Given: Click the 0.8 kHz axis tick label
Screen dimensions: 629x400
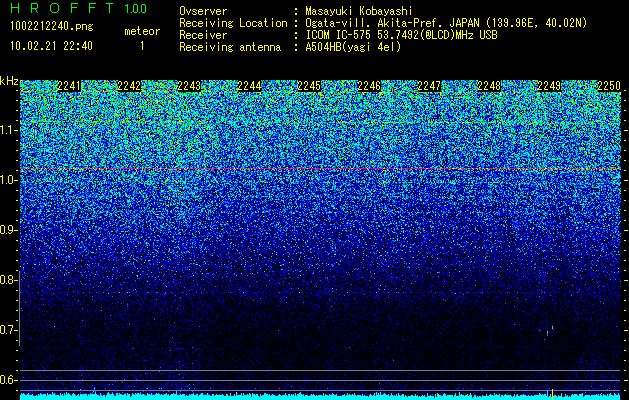Looking at the screenshot, I should (x=8, y=280).
